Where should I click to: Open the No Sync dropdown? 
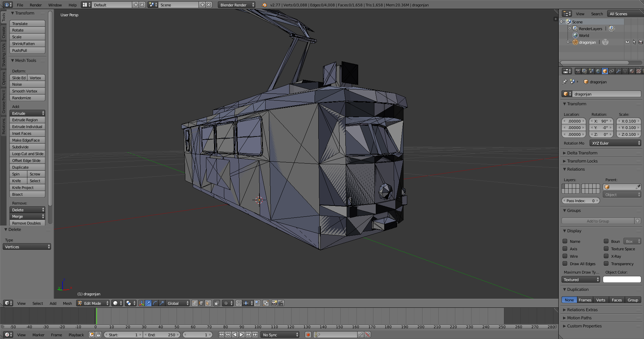pyautogui.click(x=280, y=335)
